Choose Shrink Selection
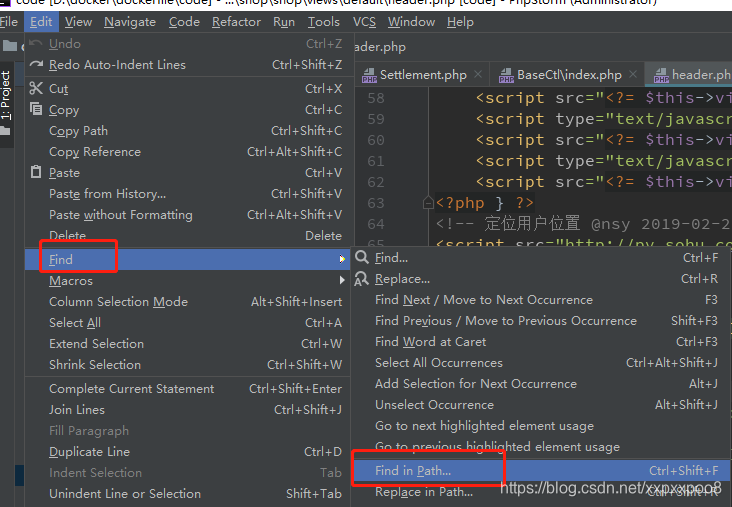The height and width of the screenshot is (507, 732). tap(187, 365)
